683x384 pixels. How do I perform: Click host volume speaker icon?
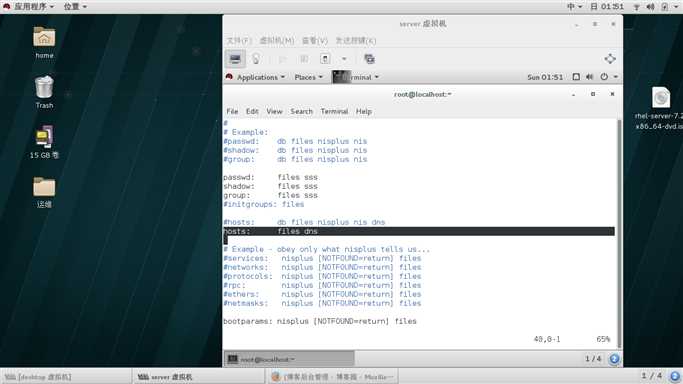point(650,7)
